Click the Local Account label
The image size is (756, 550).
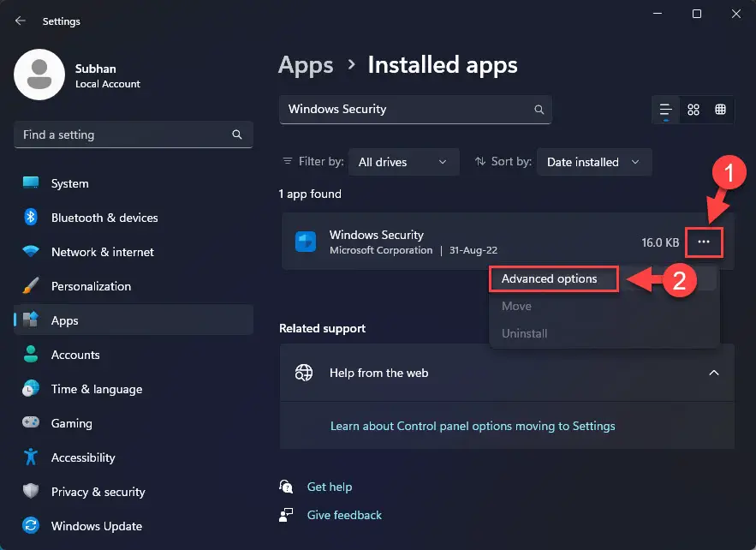108,84
